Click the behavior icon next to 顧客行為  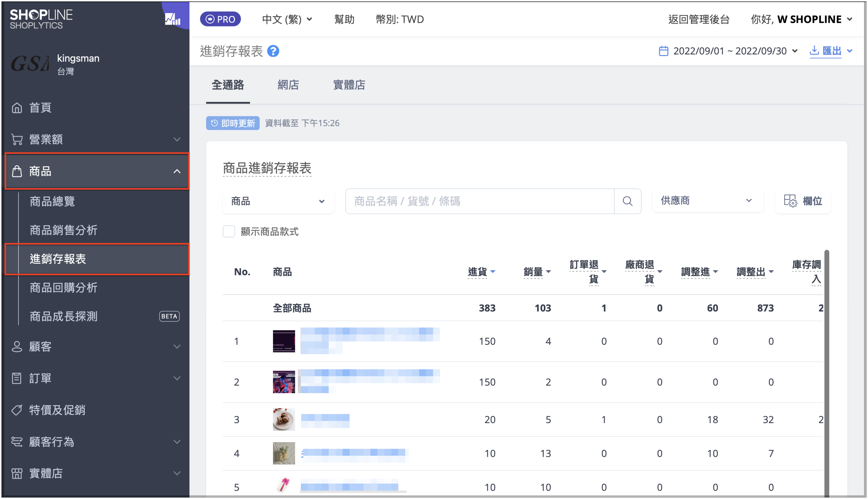(16, 441)
